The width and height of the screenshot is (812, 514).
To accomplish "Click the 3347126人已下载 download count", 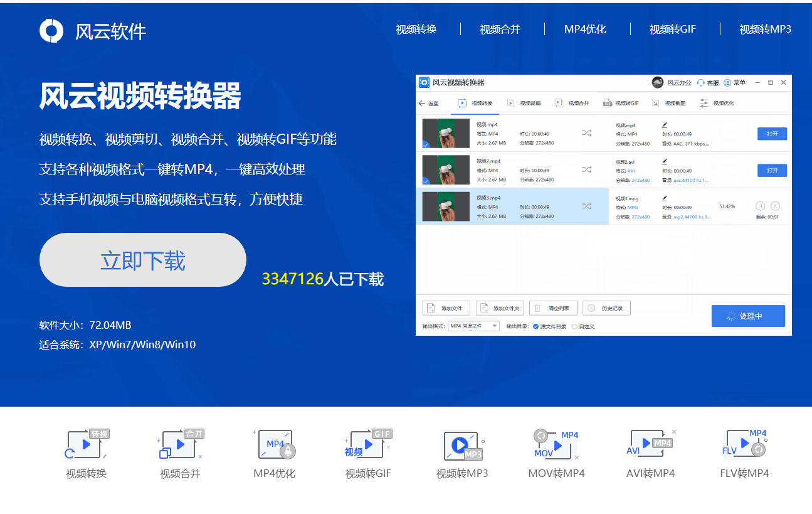I will 323,279.
